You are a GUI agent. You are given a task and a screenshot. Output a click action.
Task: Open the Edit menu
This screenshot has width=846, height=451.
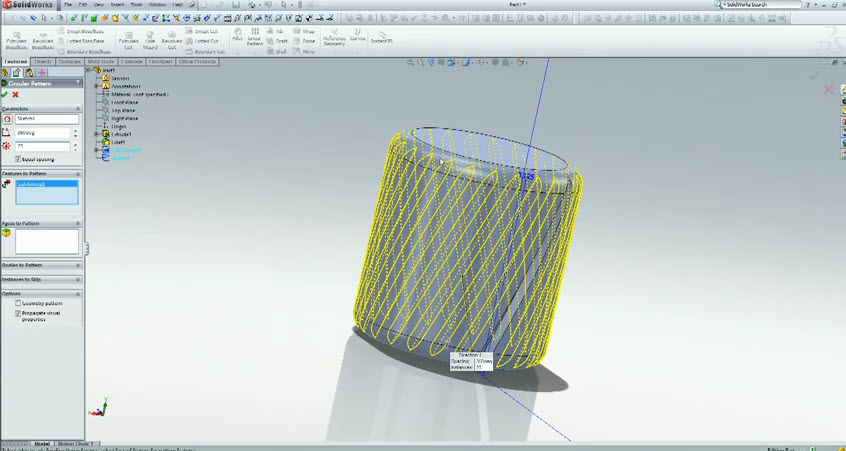83,4
